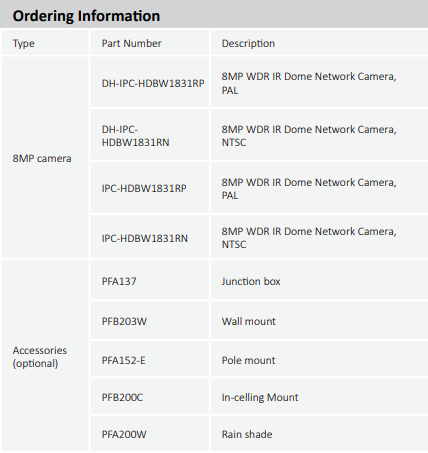This screenshot has width=428, height=453.
Task: Click the Rain shade description
Action: click(247, 434)
